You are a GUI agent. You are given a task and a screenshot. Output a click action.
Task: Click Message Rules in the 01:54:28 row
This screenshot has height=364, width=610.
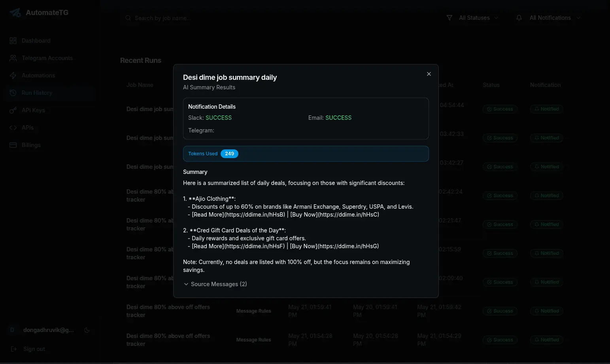click(x=253, y=340)
